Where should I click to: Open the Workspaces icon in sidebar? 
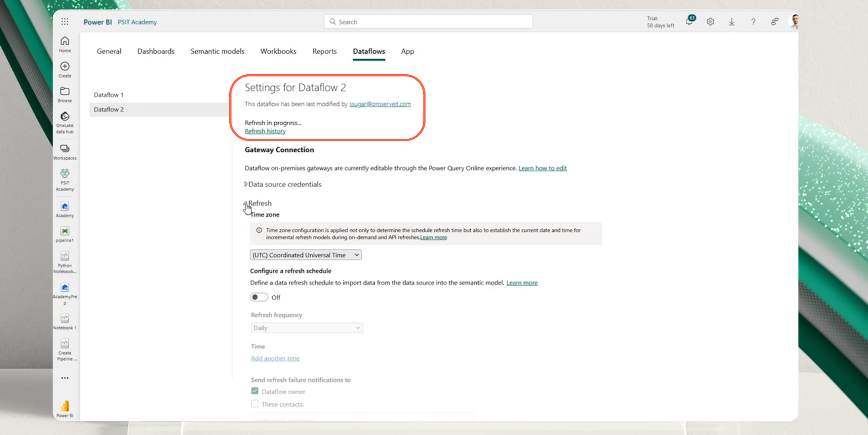65,149
